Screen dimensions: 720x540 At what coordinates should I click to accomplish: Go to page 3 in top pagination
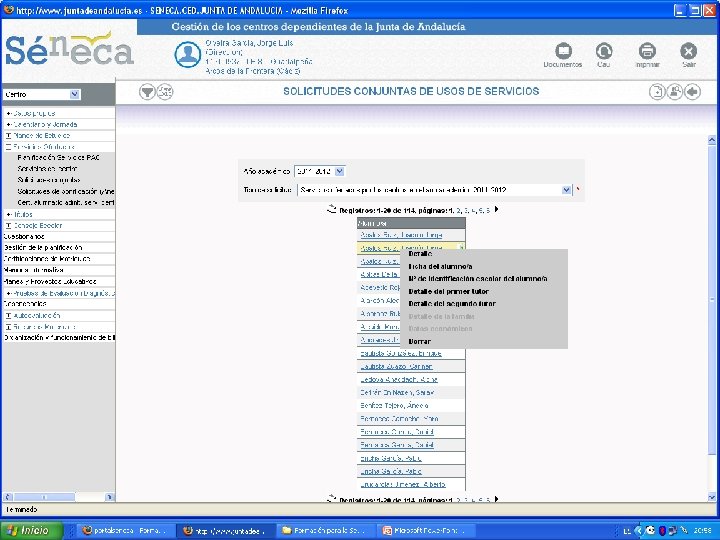(x=466, y=210)
